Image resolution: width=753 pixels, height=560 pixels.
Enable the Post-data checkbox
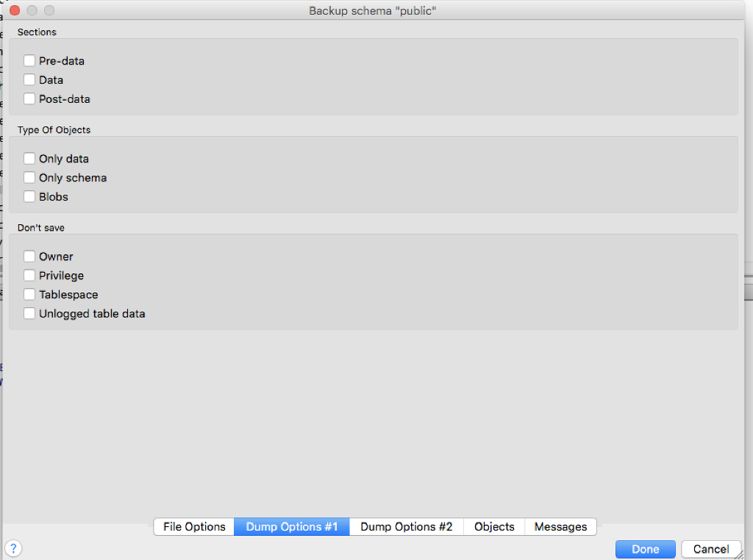[x=29, y=98]
